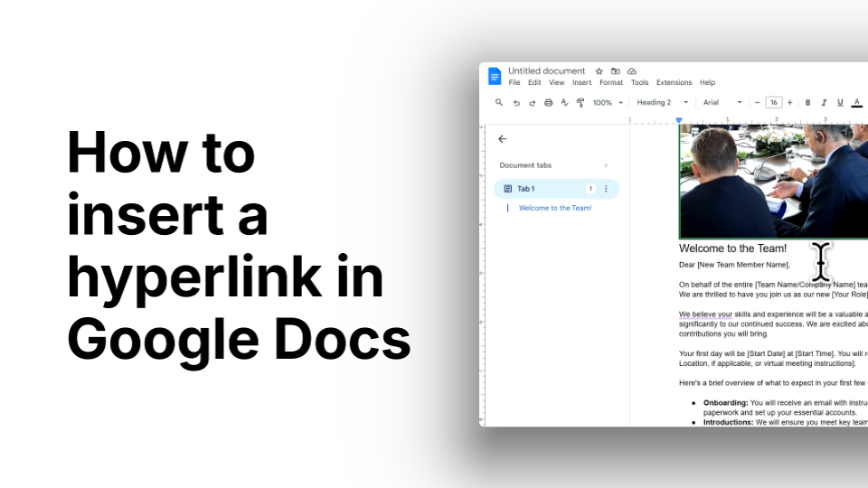Close the document tabs panel with back arrow
The height and width of the screenshot is (488, 868).
click(502, 139)
